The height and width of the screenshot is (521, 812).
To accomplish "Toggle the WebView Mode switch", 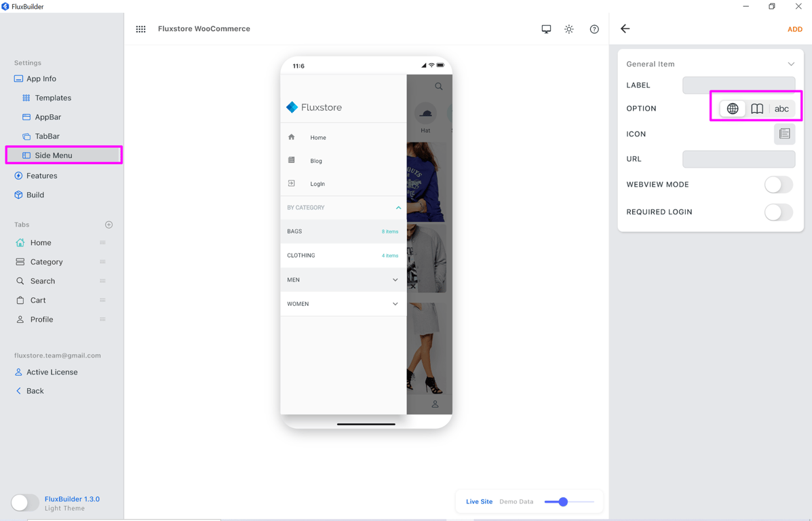I will pos(778,185).
